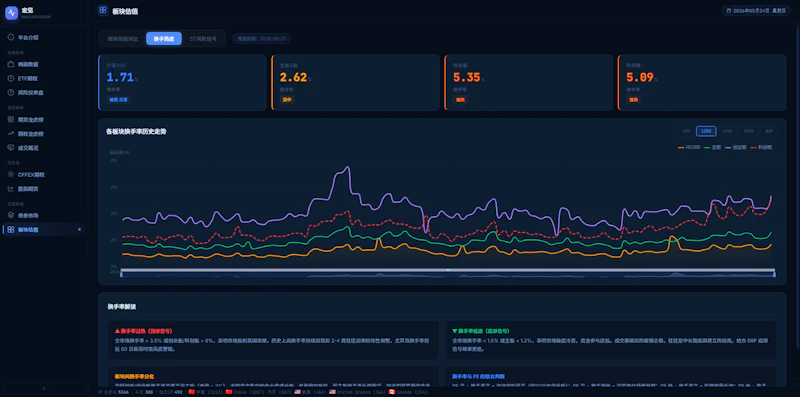Click the status tag under the 1.71 value
Image resolution: width=800 pixels, height=397 pixels.
[118, 100]
